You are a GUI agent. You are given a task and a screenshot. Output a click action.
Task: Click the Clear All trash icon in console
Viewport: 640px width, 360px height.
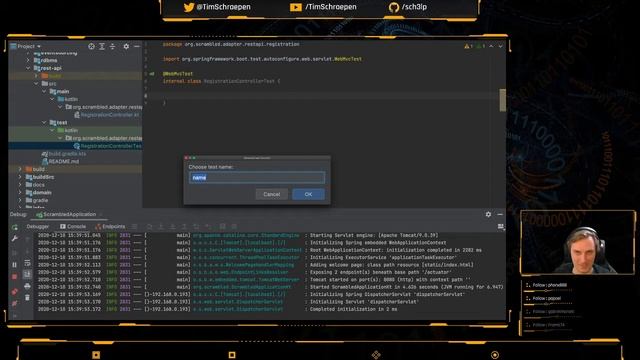point(27,298)
